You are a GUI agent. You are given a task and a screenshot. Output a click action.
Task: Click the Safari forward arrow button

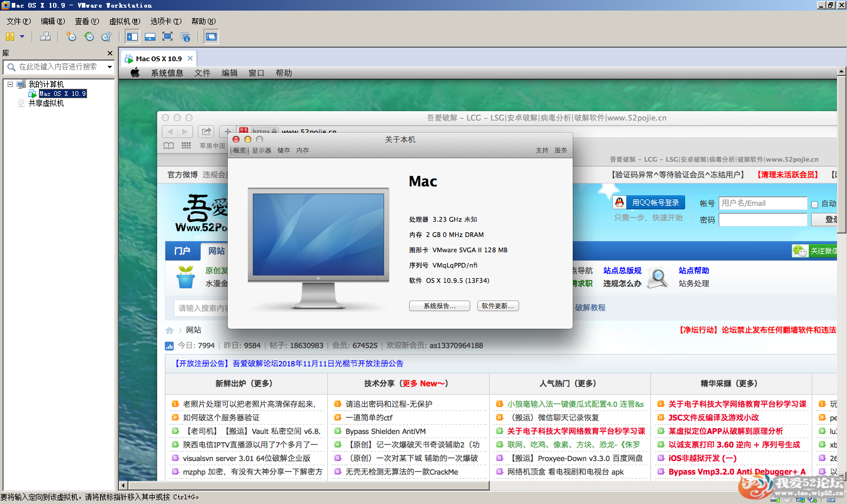(x=185, y=132)
